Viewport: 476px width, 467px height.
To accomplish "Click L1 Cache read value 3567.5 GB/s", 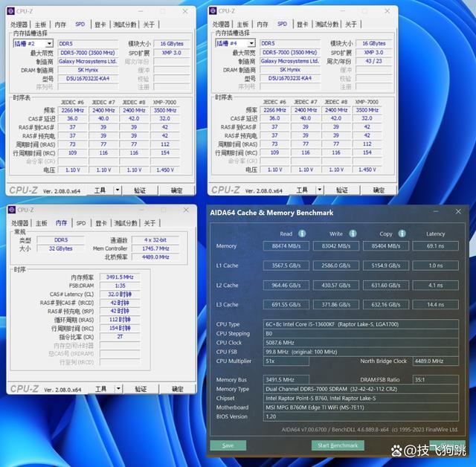I will [286, 265].
